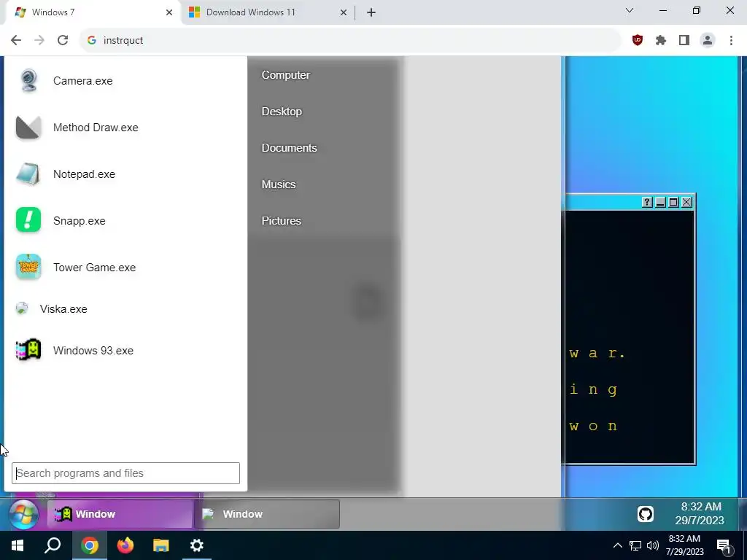Open the notification center icon
Viewport: 747px width, 560px height.
pyautogui.click(x=724, y=545)
